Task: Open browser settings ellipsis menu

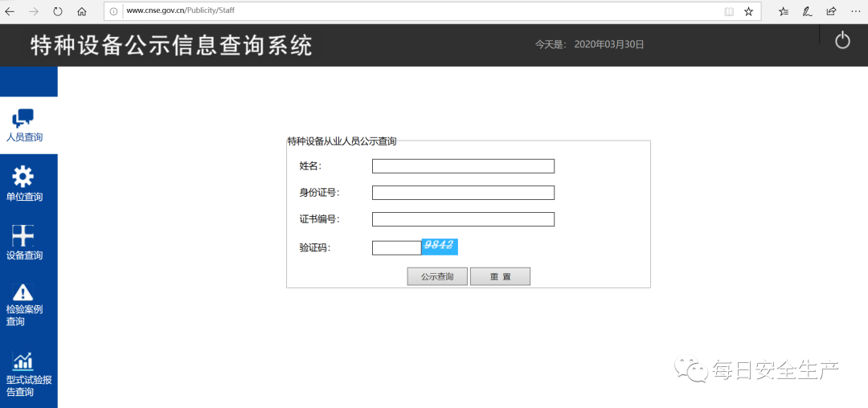Action: tap(855, 11)
